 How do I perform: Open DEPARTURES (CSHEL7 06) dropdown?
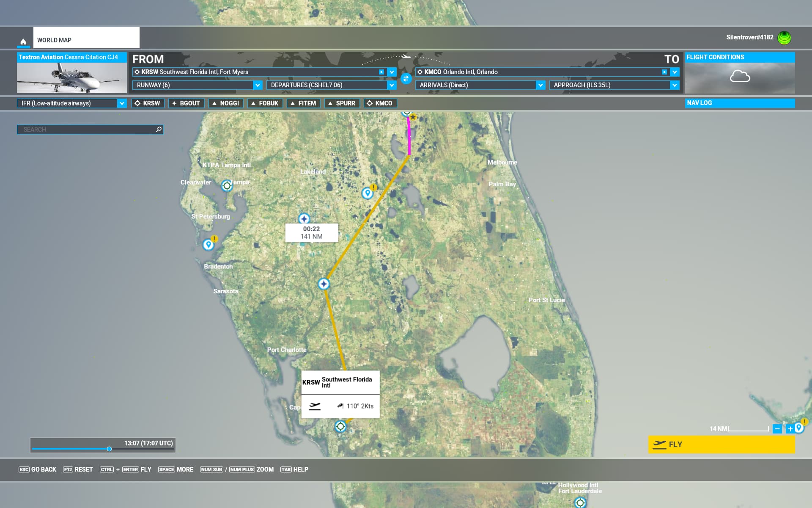pyautogui.click(x=392, y=85)
